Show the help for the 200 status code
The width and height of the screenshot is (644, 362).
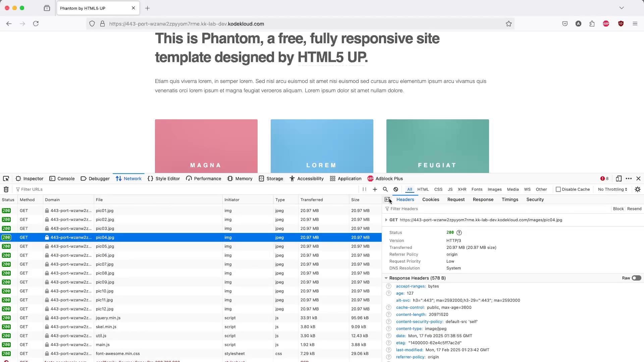point(459,233)
